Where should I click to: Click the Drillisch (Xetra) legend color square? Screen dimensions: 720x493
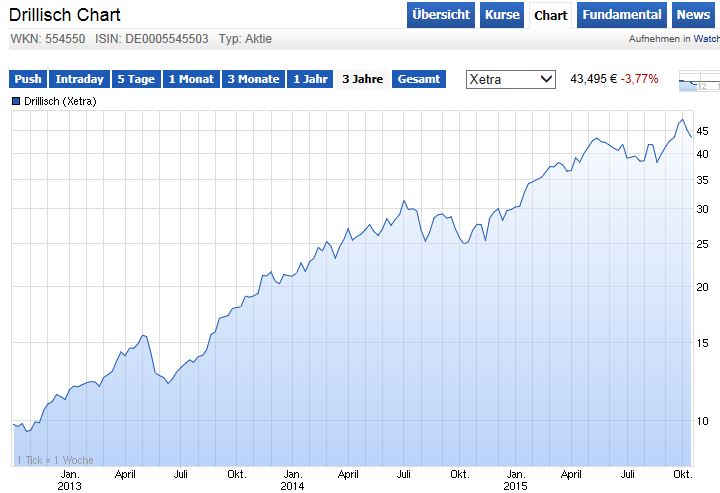(16, 101)
